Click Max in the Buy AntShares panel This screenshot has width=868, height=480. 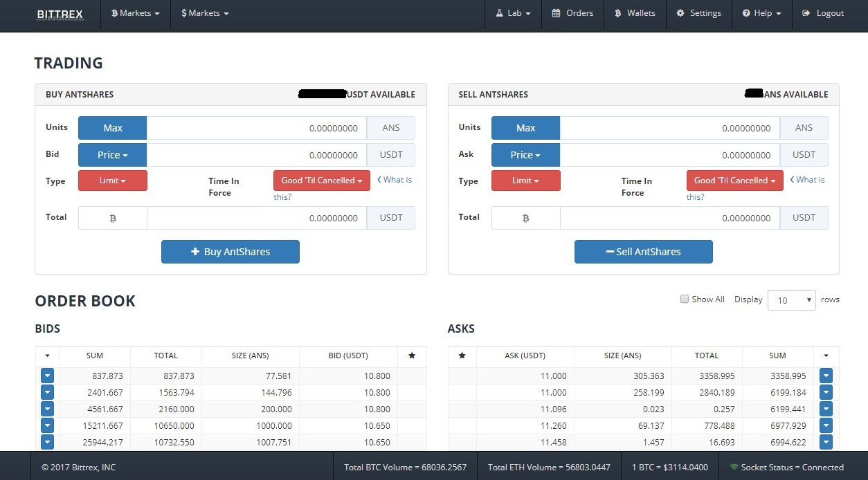(x=113, y=128)
